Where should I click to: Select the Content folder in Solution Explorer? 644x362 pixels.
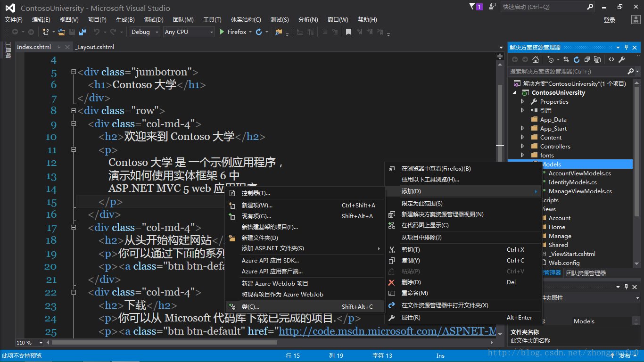click(x=551, y=137)
